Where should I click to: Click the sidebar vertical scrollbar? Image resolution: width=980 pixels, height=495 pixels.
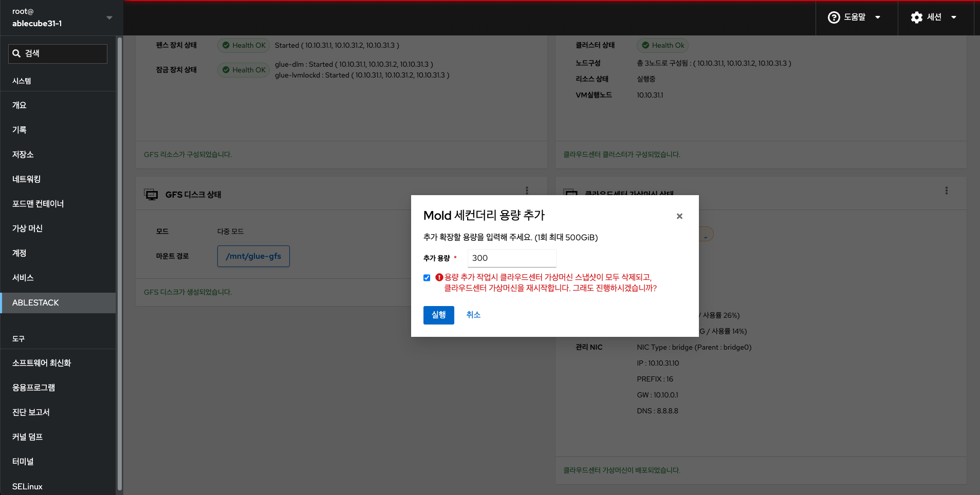(x=120, y=257)
